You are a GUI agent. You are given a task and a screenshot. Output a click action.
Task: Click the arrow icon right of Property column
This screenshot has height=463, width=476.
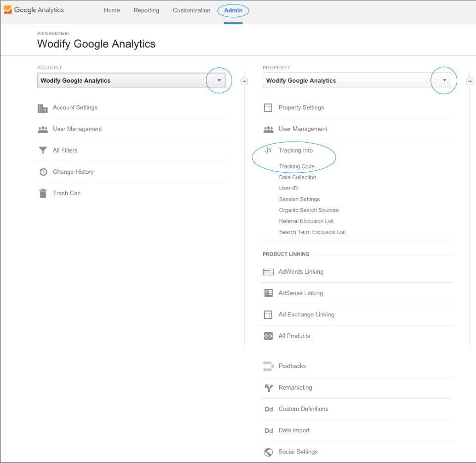tap(470, 81)
